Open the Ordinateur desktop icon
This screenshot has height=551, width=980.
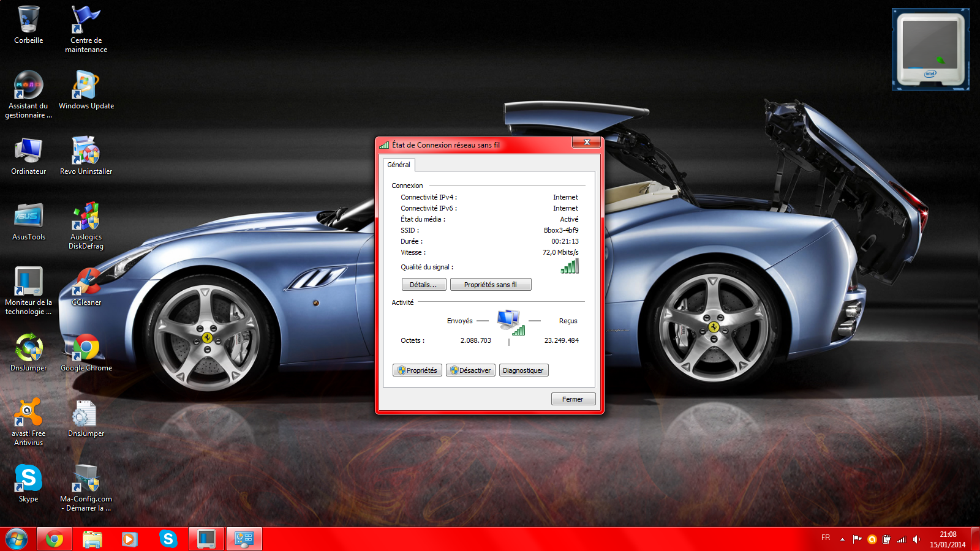coord(28,156)
